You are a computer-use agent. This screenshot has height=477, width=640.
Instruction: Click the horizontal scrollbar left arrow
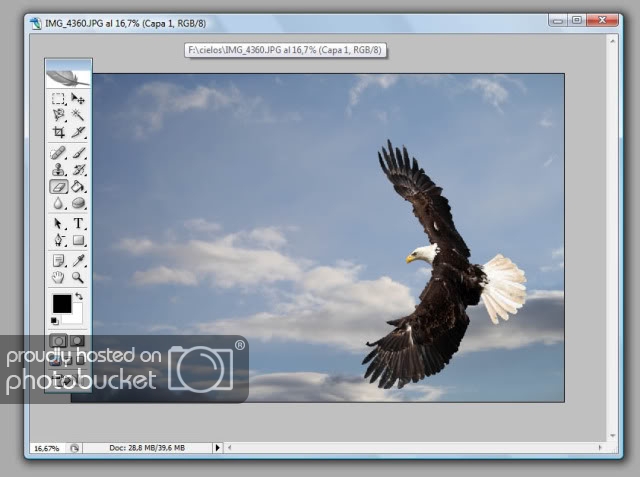(x=231, y=448)
